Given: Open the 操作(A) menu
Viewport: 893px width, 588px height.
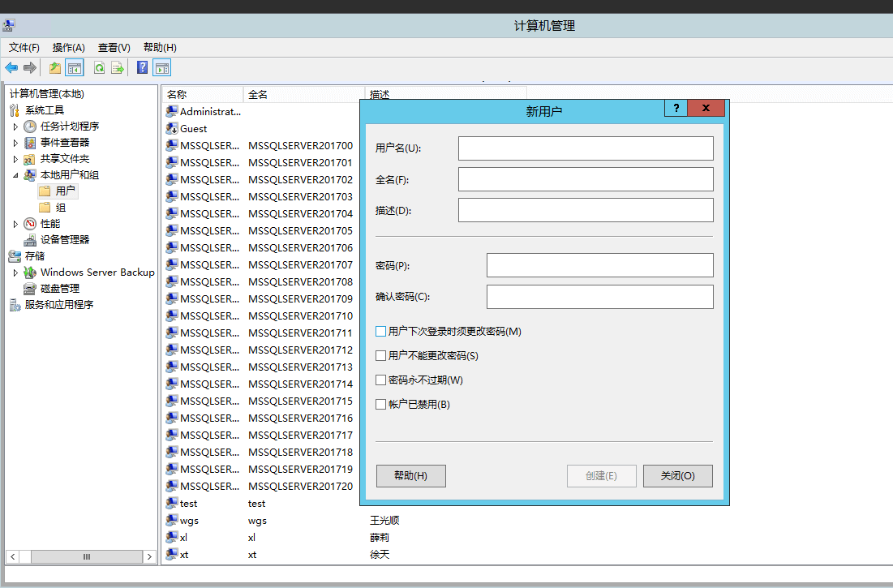Looking at the screenshot, I should click(x=68, y=48).
